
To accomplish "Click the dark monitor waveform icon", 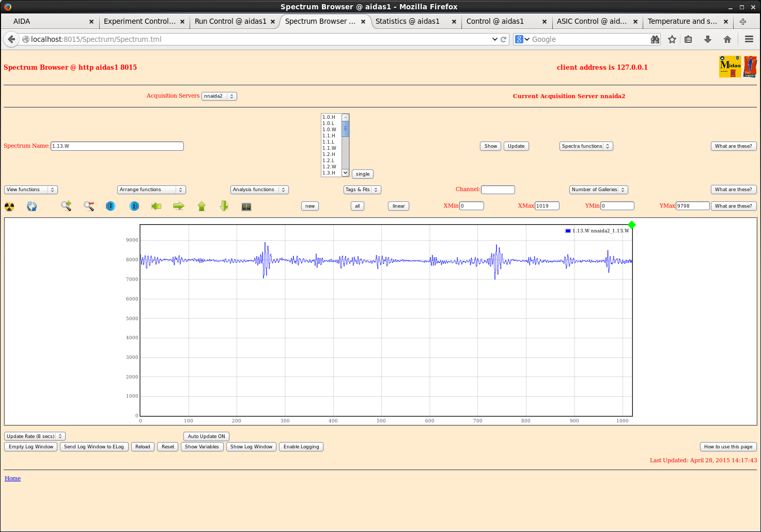I will pyautogui.click(x=246, y=207).
